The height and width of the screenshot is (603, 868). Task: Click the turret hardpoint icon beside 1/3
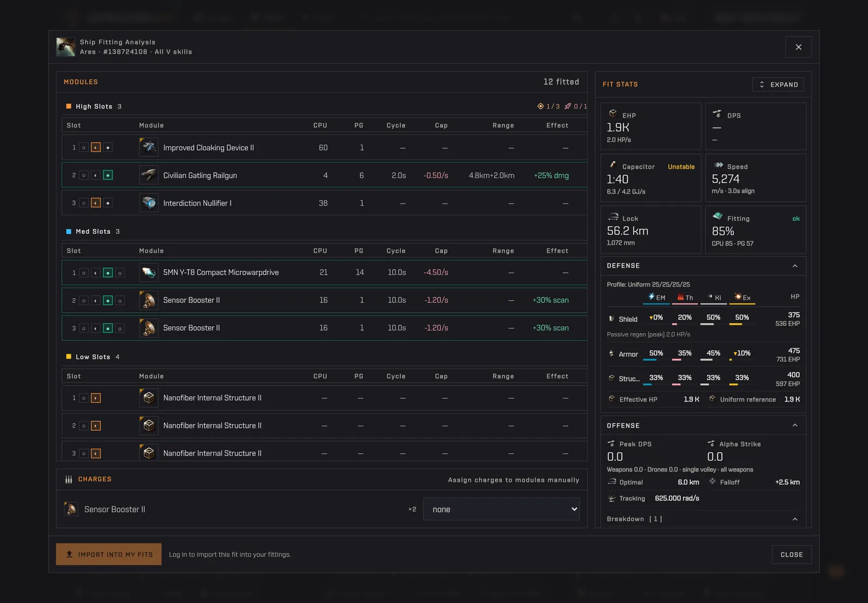[x=540, y=106]
